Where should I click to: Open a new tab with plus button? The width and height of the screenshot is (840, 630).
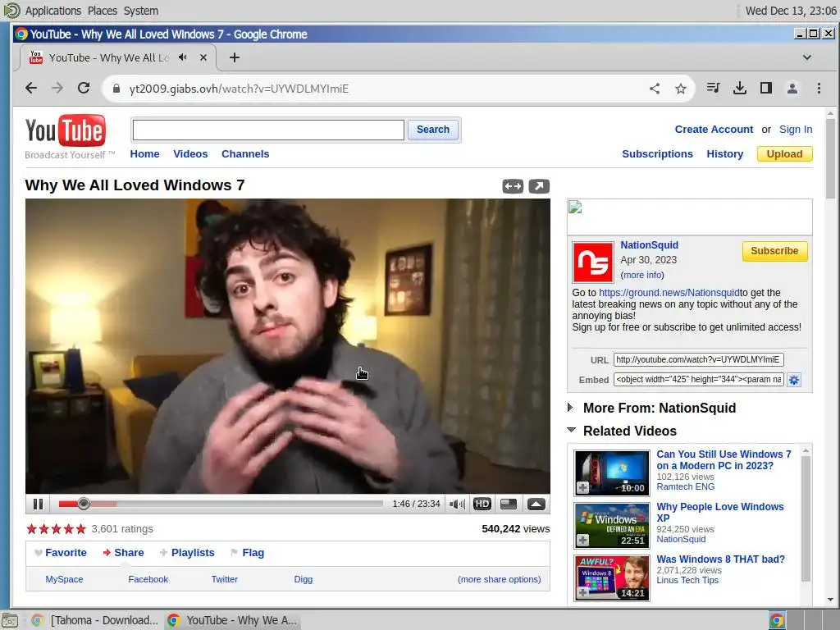(x=235, y=57)
